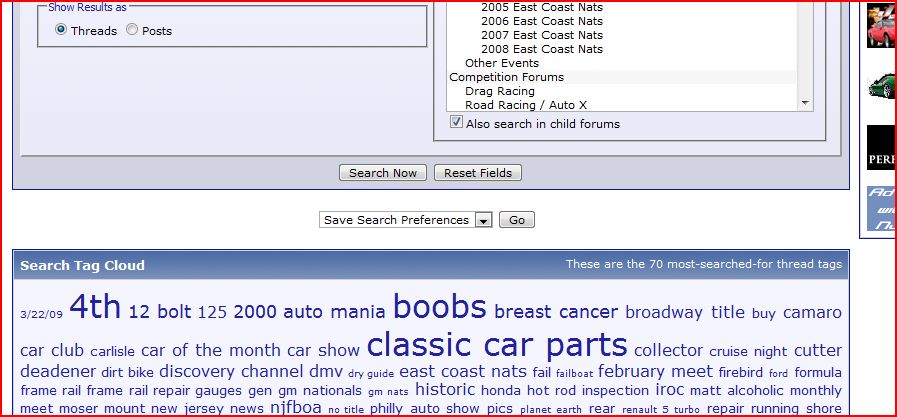This screenshot has width=897, height=417.
Task: Select Drag Racing forum entry
Action: pyautogui.click(x=499, y=91)
